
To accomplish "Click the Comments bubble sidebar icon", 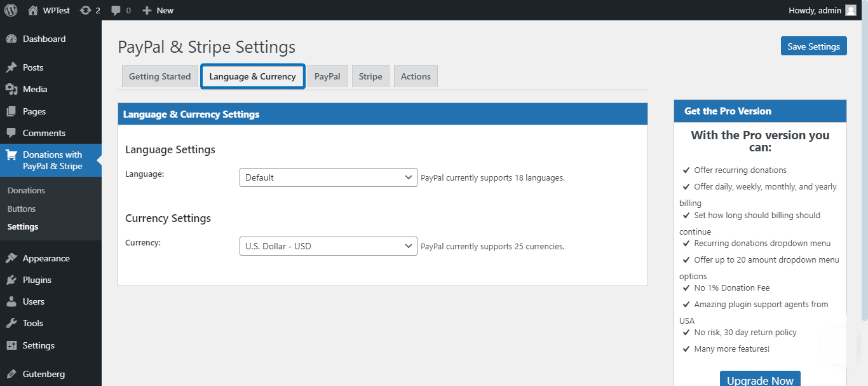I will [11, 133].
